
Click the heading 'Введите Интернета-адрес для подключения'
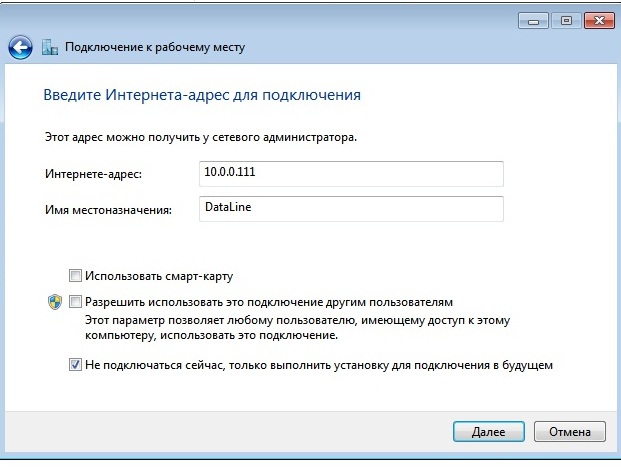[201, 96]
